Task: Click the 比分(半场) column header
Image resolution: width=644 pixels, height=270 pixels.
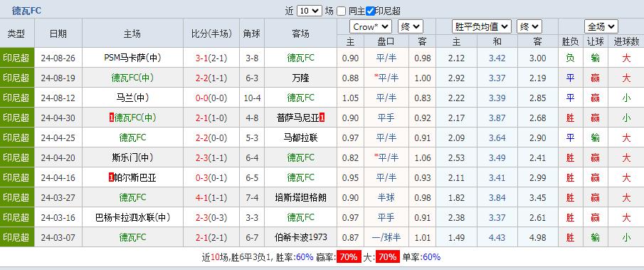Action: pos(211,33)
